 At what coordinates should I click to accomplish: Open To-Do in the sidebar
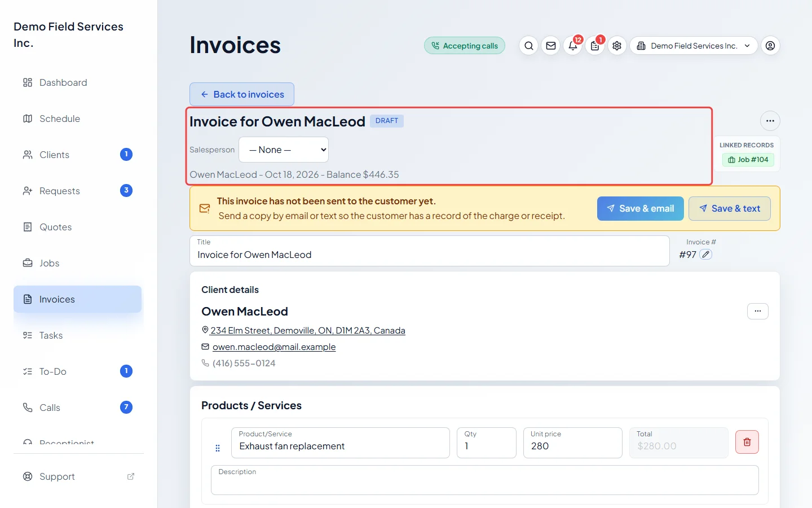click(78, 371)
